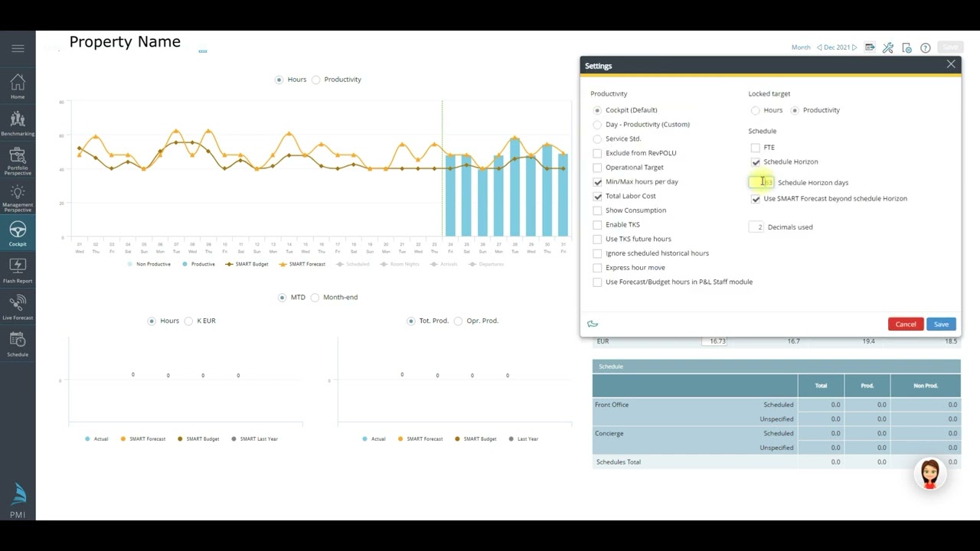Toggle the hamburger menu
This screenshot has width=980, height=551.
(18, 48)
